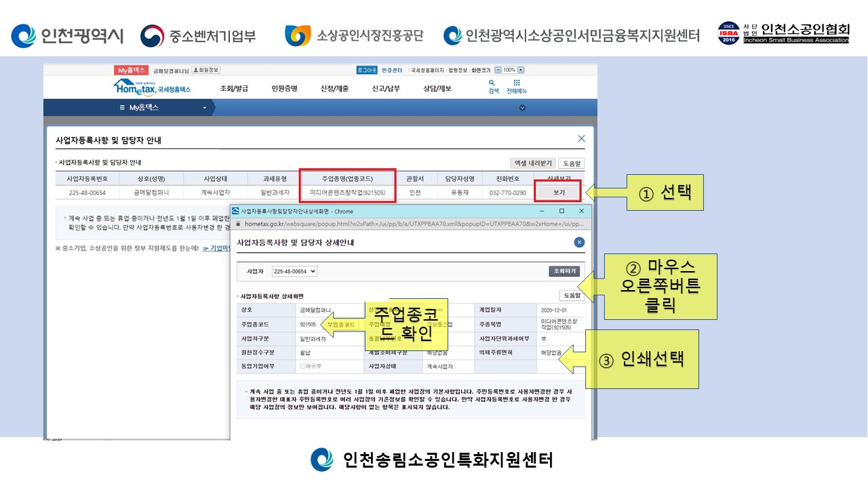Select the 여 radio for 동업기업여부

click(x=302, y=366)
